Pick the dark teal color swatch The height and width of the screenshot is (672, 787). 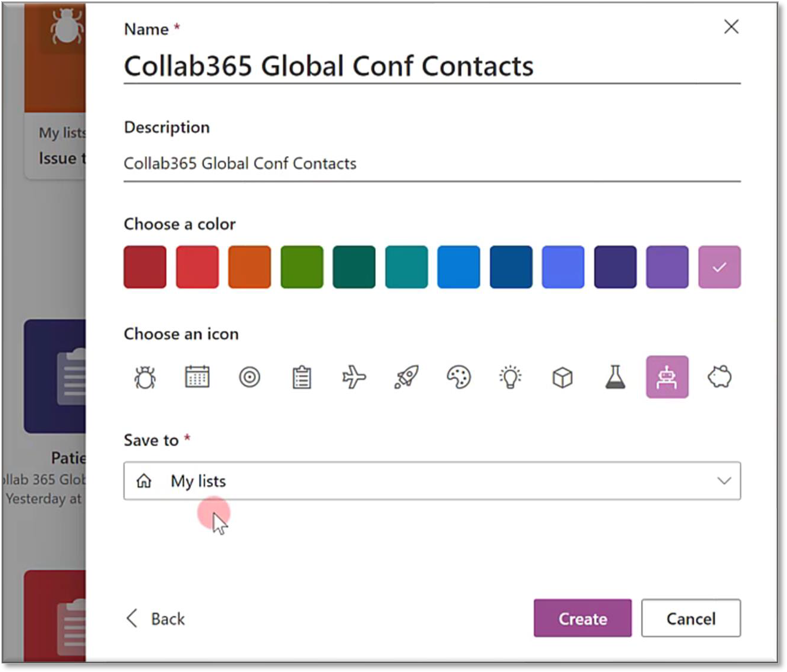(x=354, y=267)
